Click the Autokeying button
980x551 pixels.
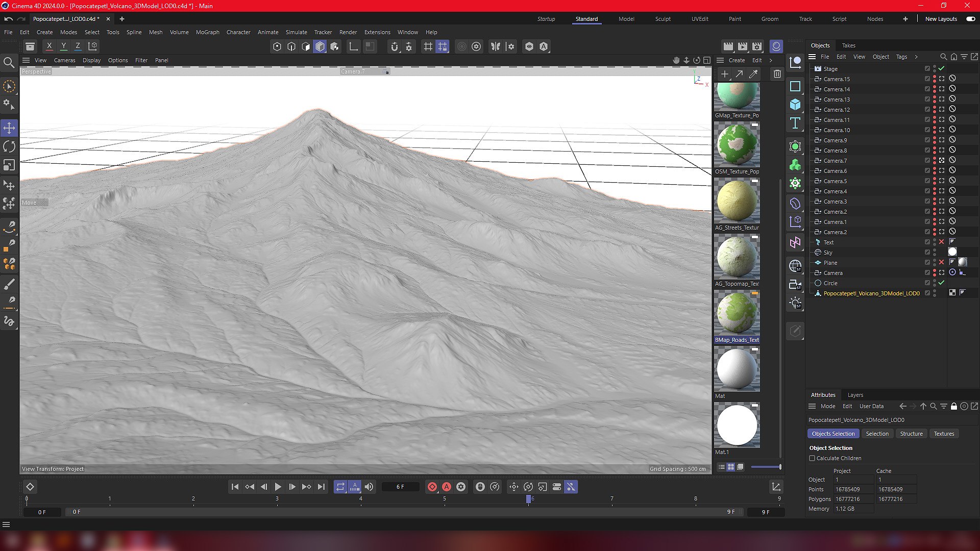click(x=447, y=487)
